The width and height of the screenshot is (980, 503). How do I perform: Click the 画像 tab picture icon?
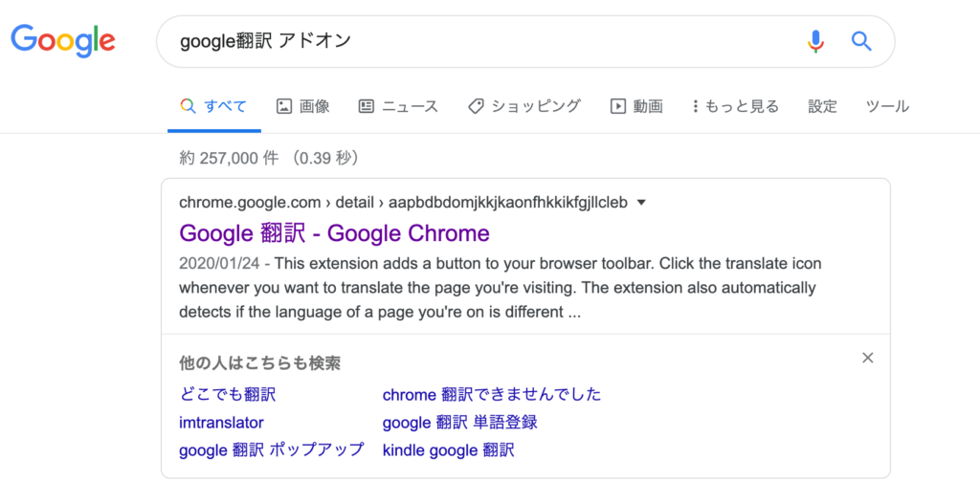point(283,106)
